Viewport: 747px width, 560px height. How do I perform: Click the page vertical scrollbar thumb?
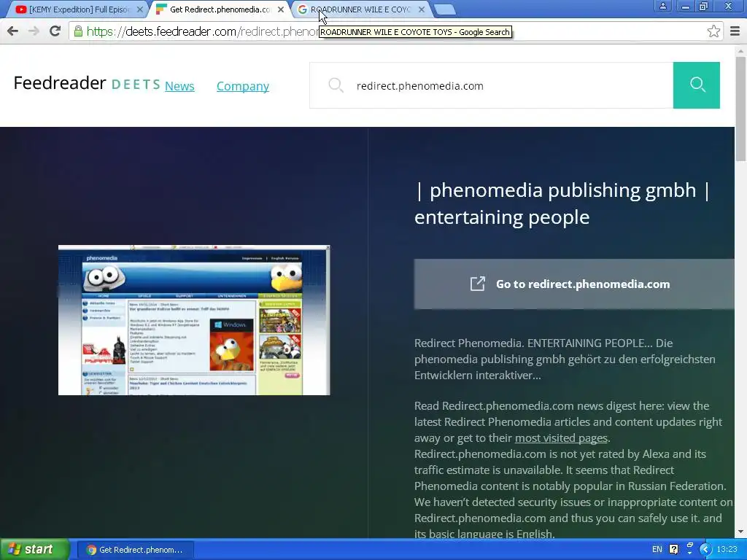click(x=741, y=108)
